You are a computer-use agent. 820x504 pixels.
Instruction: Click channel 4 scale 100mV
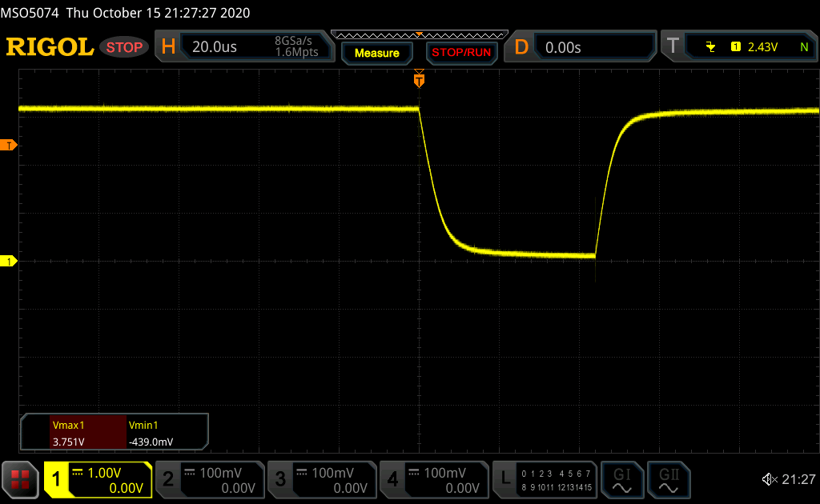(x=444, y=473)
